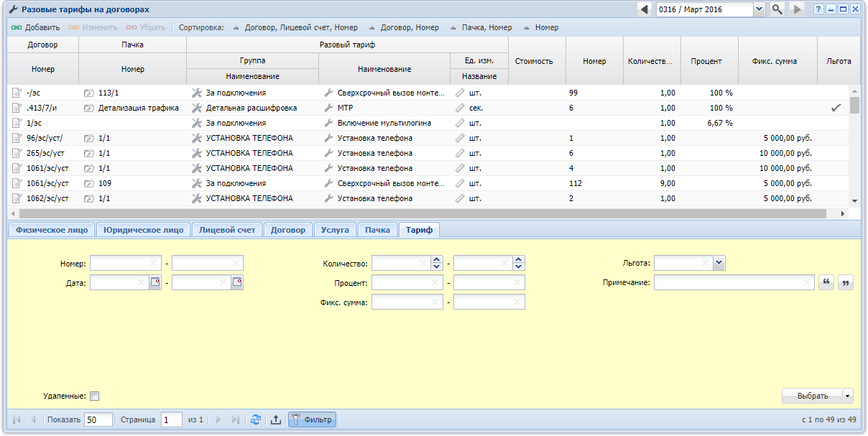Viewport: 868px width, 436px height.
Task: Go to the previous page arrow
Action: pyautogui.click(x=33, y=419)
